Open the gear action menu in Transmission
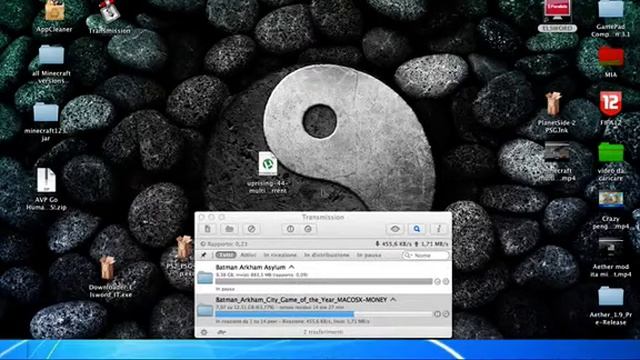 204,332
